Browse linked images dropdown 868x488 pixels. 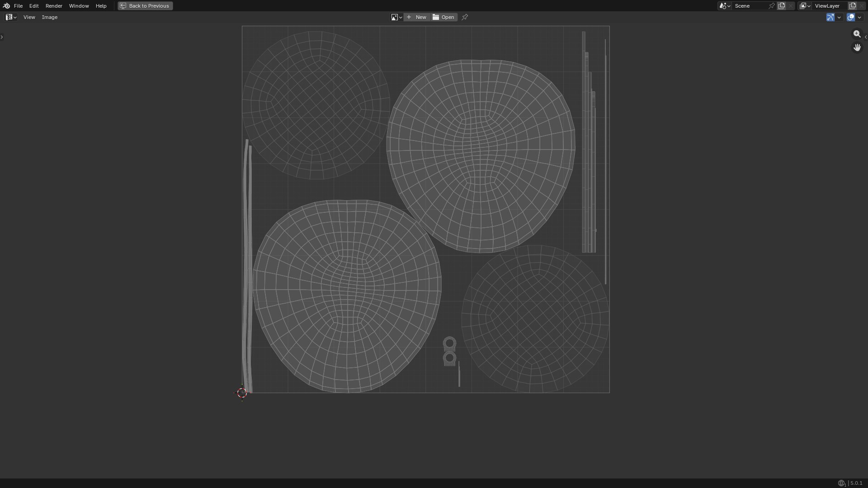point(396,17)
